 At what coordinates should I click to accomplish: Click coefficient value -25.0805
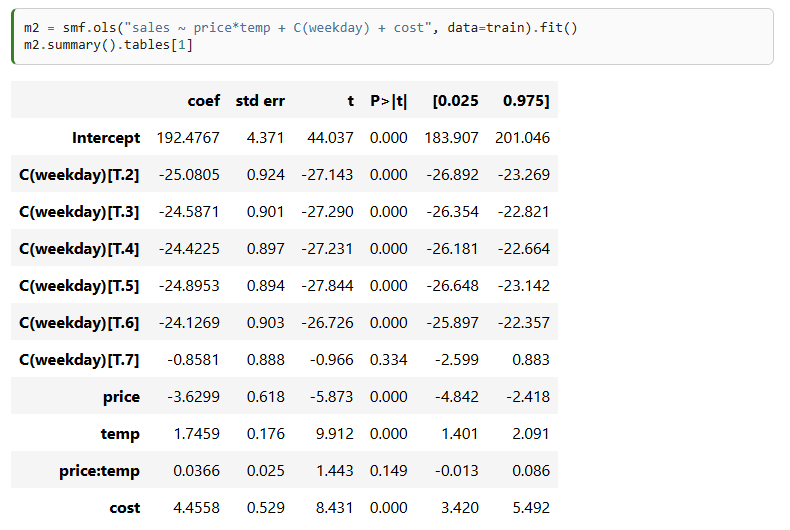click(189, 175)
